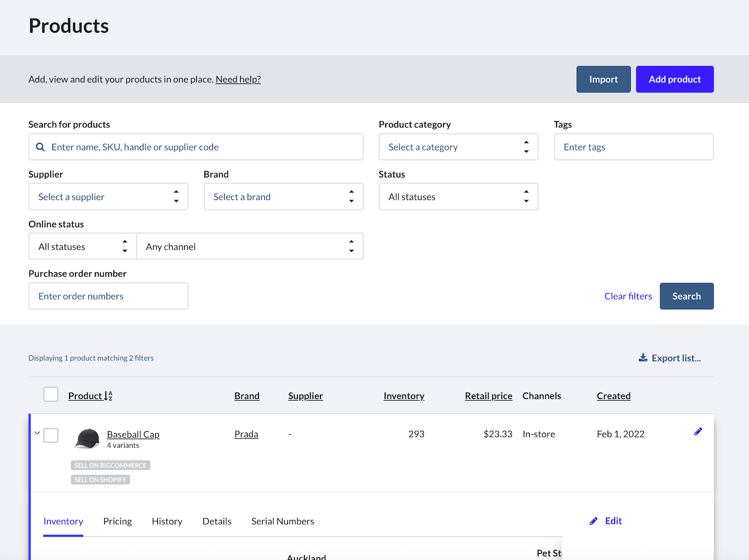Click the Export list download icon
The width and height of the screenshot is (749, 560).
click(x=643, y=358)
